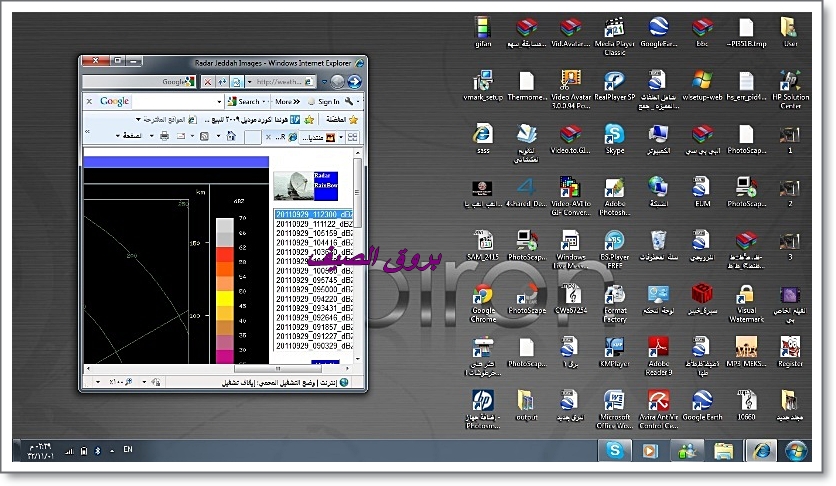Open the User folder on desktop
This screenshot has height=486, width=836.
tap(789, 33)
